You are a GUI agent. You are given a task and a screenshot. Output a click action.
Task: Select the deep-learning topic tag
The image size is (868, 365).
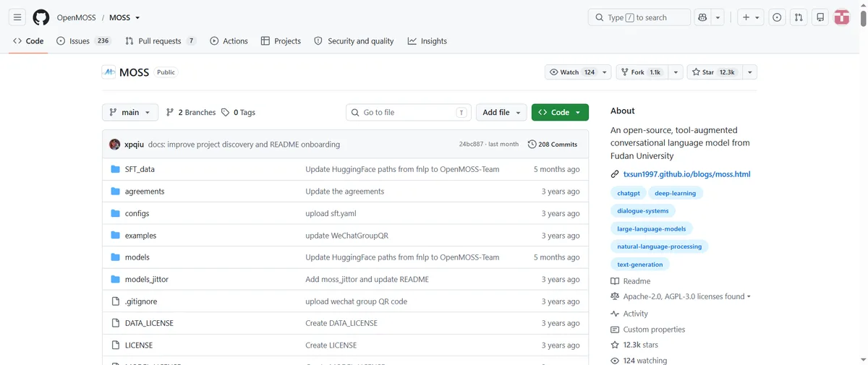(x=676, y=193)
